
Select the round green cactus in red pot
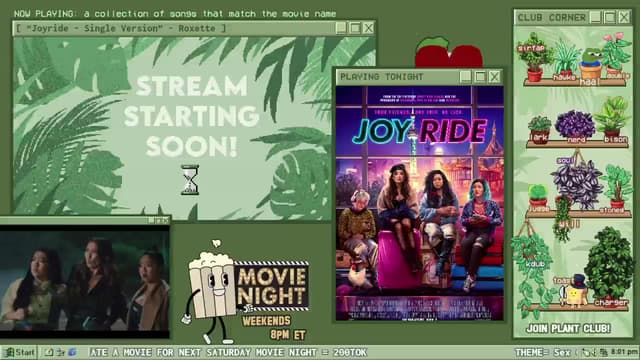(x=538, y=196)
